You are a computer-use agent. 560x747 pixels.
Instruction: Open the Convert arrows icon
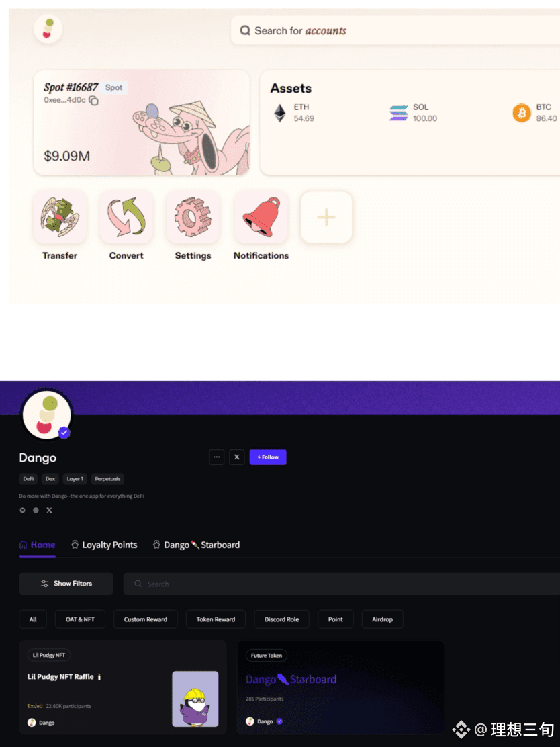click(126, 217)
